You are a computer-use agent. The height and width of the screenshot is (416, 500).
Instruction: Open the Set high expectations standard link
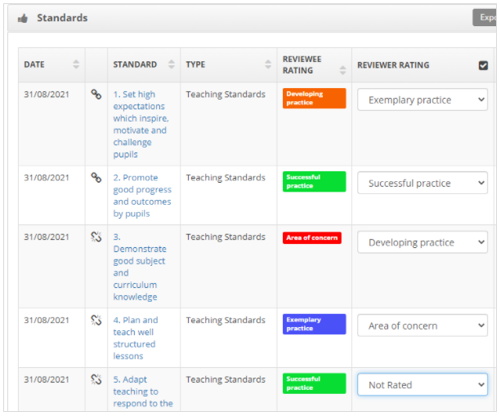141,124
